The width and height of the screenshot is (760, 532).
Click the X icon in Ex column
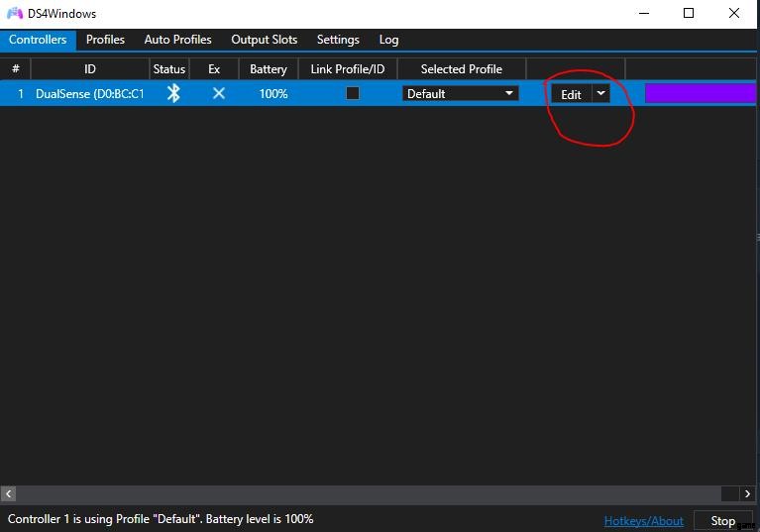(x=219, y=93)
